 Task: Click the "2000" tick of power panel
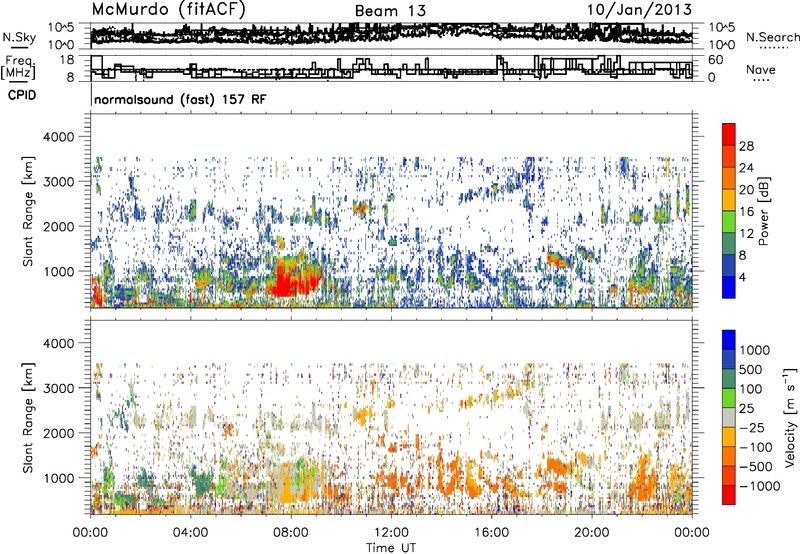coord(61,226)
